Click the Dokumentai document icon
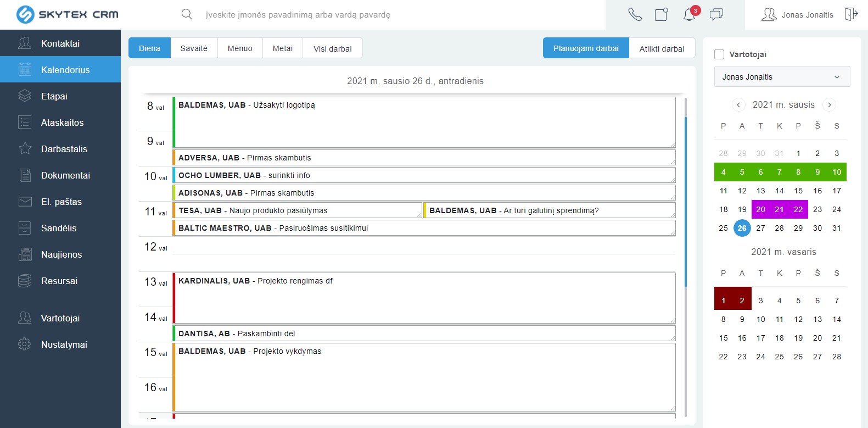868x428 pixels. (25, 175)
